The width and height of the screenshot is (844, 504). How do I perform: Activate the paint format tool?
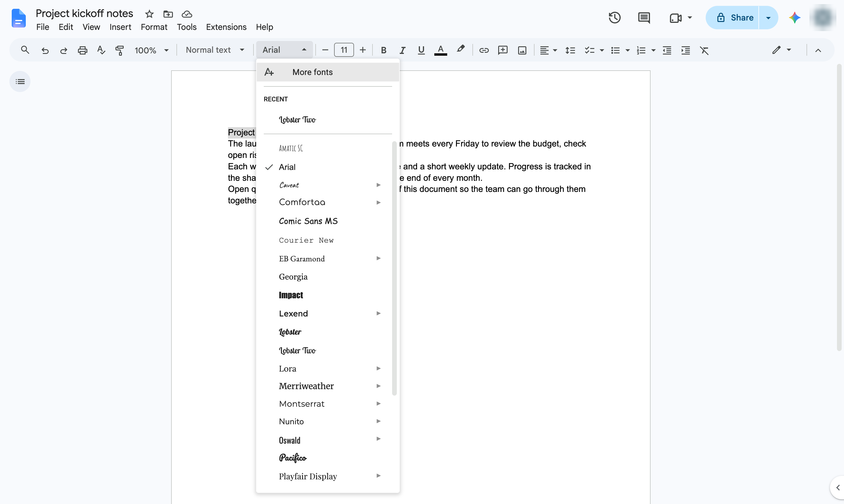coord(119,50)
